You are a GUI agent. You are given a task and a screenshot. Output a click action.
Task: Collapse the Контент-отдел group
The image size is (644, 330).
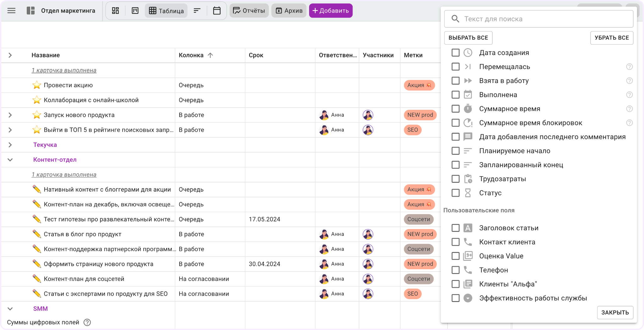click(x=10, y=160)
